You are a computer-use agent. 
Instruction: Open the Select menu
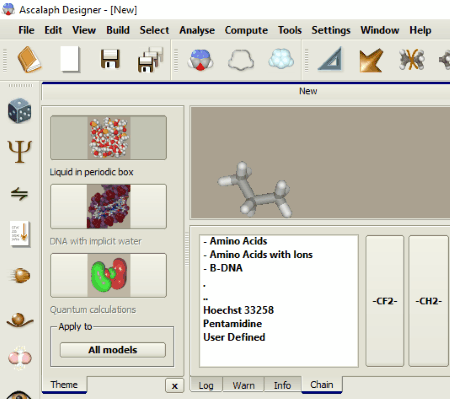click(154, 30)
